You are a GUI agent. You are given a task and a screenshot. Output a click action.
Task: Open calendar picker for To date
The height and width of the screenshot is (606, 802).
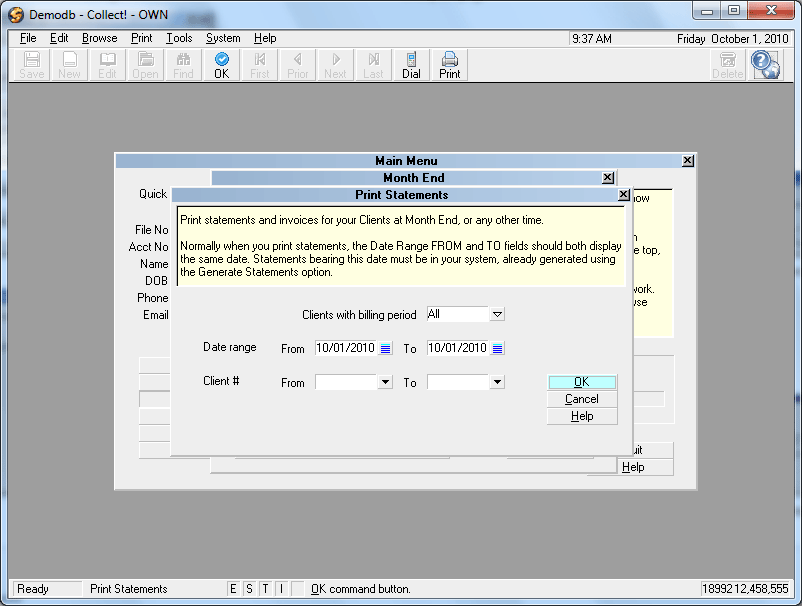pyautogui.click(x=498, y=348)
